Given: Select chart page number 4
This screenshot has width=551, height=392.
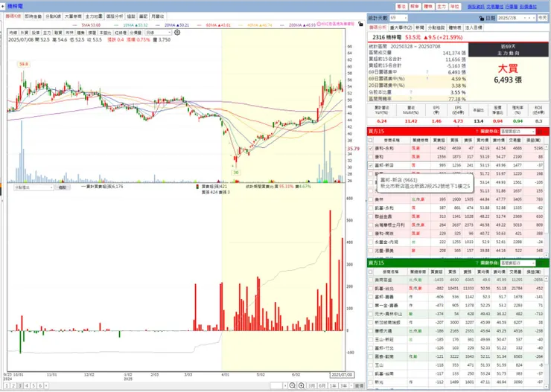Looking at the screenshot, I should pyautogui.click(x=26, y=386).
